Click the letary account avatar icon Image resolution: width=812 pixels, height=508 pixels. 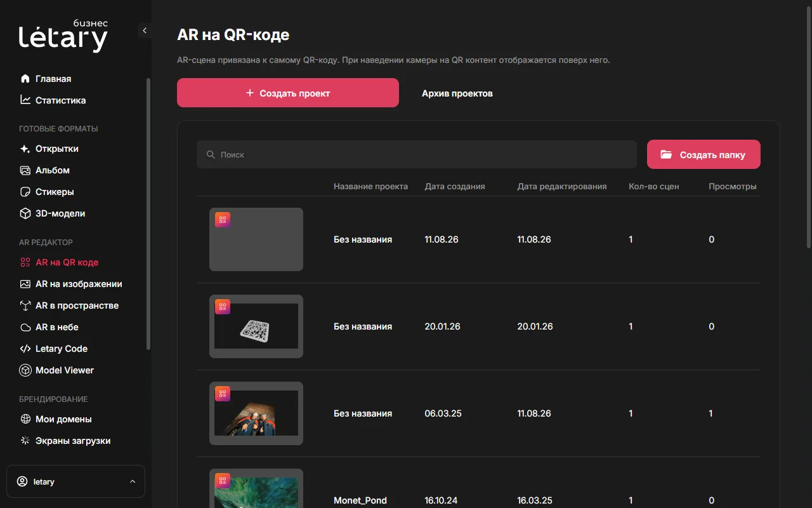coord(23,481)
